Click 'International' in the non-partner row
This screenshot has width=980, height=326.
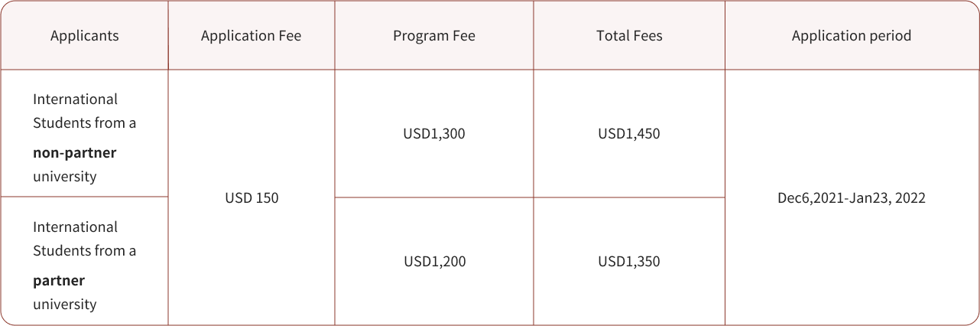point(75,99)
